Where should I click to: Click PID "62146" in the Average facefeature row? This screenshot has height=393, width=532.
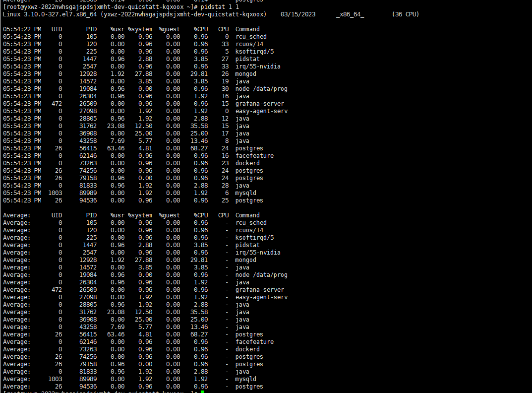(x=88, y=342)
